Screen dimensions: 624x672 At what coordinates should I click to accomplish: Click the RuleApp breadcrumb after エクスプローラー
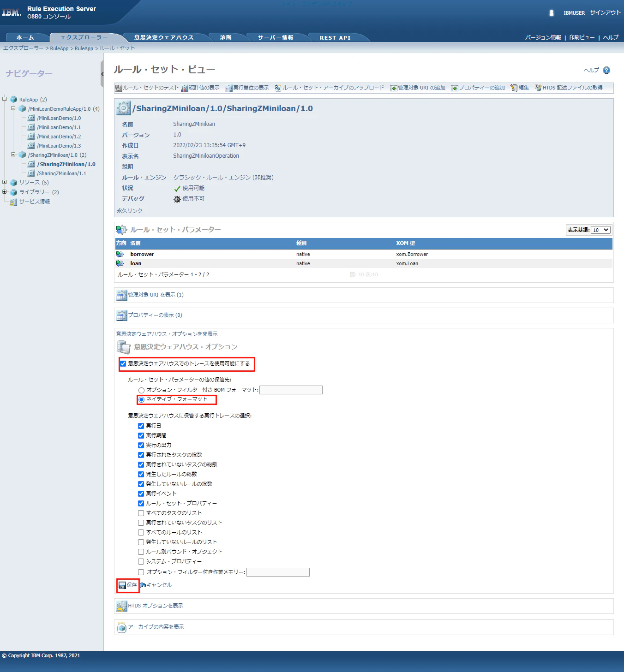click(59, 48)
